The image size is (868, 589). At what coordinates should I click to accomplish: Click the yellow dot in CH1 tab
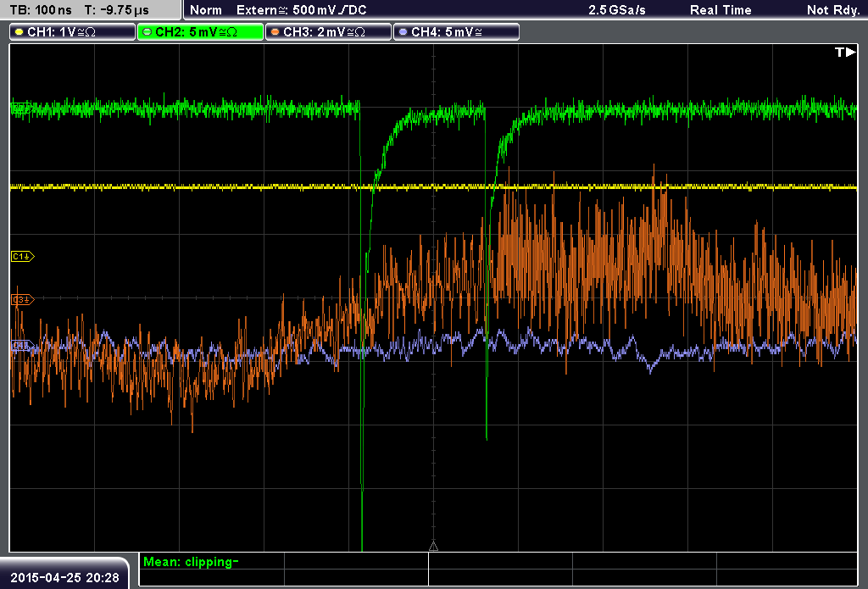19,32
